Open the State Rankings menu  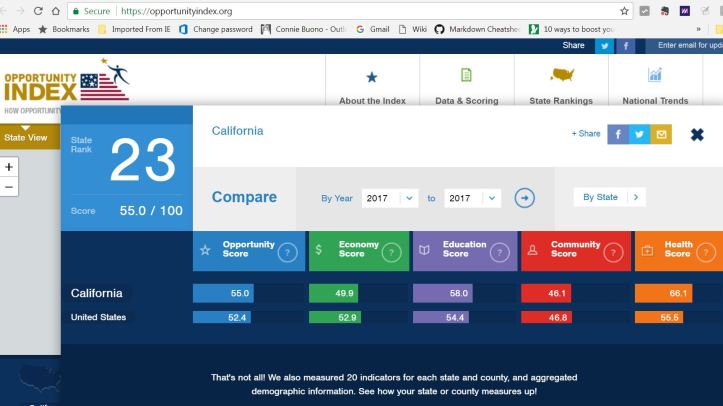point(561,81)
